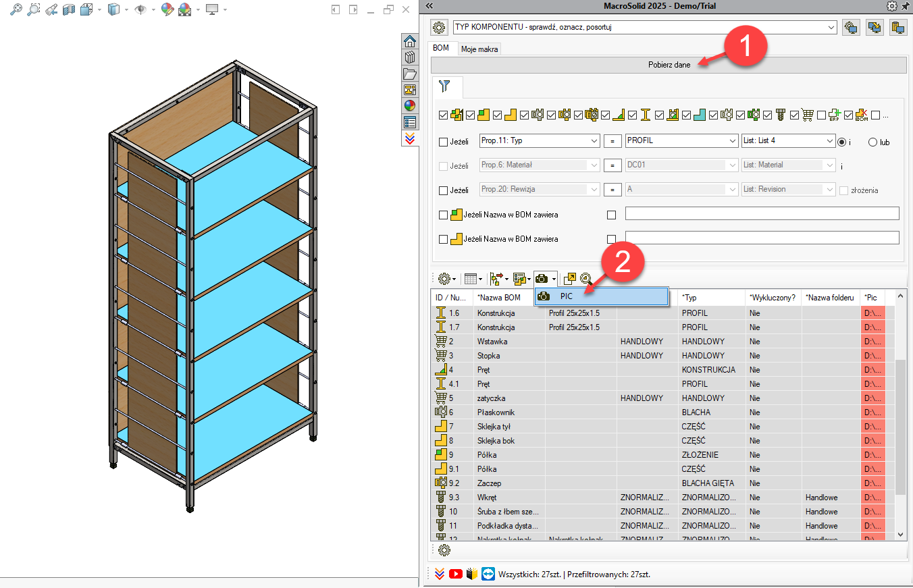
Task: Select the 'lub' radio button
Action: coord(872,142)
